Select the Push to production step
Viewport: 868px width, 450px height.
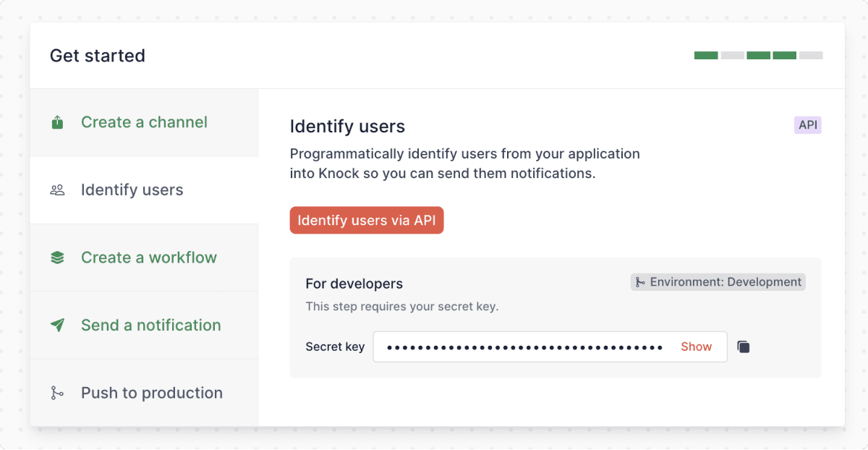pyautogui.click(x=151, y=393)
